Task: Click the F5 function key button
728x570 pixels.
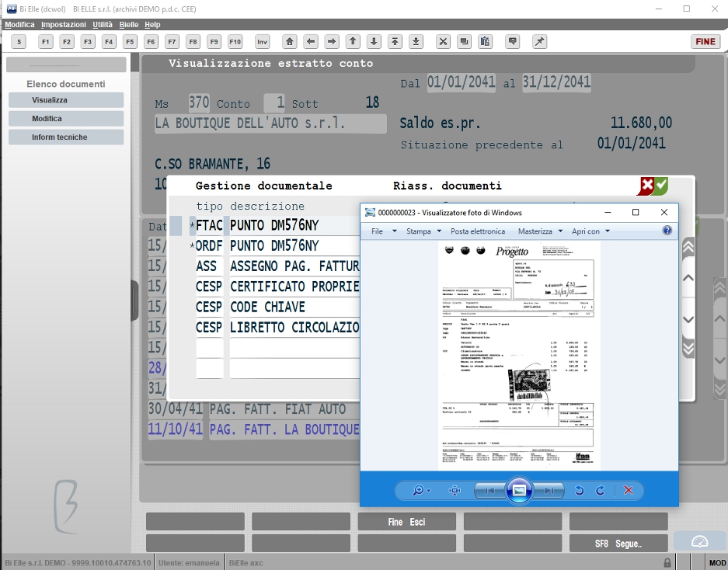Action: pos(130,42)
